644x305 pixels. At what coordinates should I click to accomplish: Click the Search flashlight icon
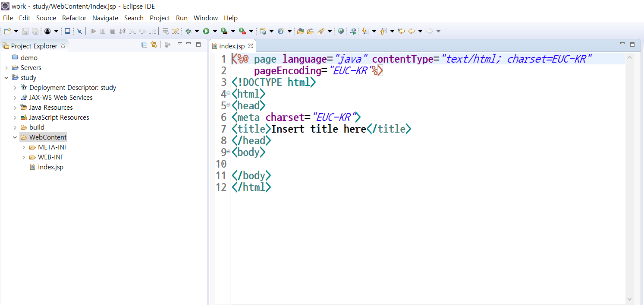point(321,31)
